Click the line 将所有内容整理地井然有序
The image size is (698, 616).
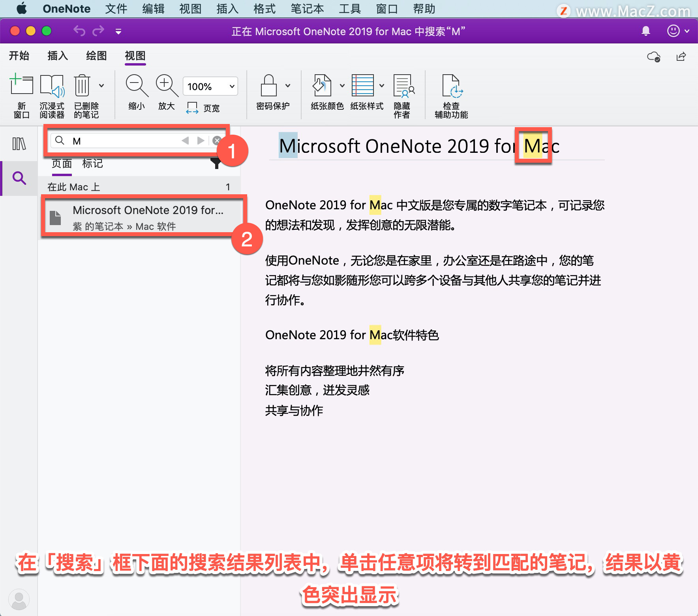[335, 370]
